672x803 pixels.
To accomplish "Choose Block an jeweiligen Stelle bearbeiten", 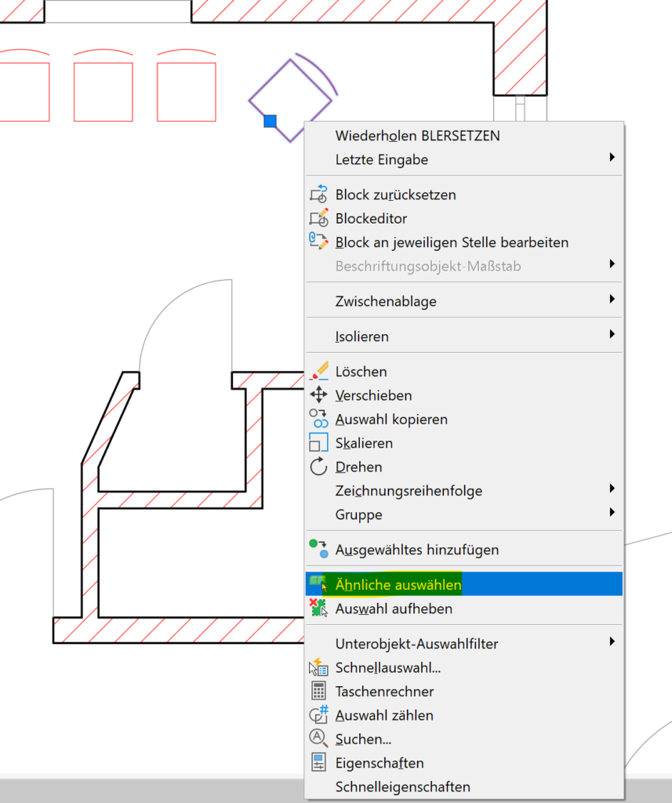I will pyautogui.click(x=464, y=242).
